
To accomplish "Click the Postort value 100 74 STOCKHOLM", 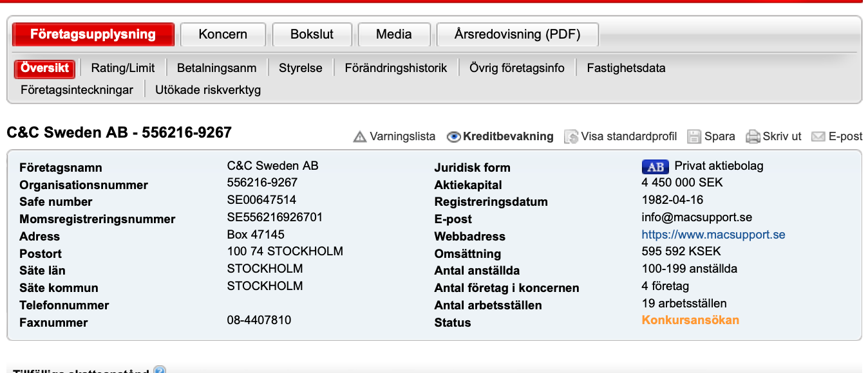I will pyautogui.click(x=285, y=251).
